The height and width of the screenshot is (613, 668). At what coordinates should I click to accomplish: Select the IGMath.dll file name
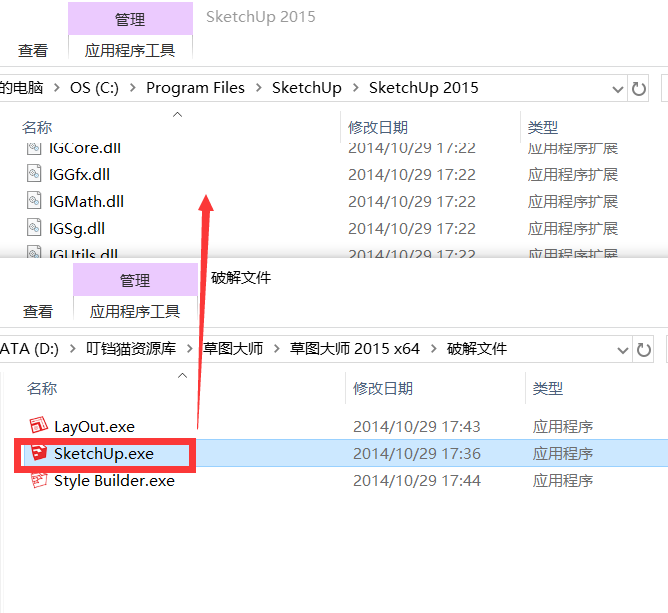86,201
